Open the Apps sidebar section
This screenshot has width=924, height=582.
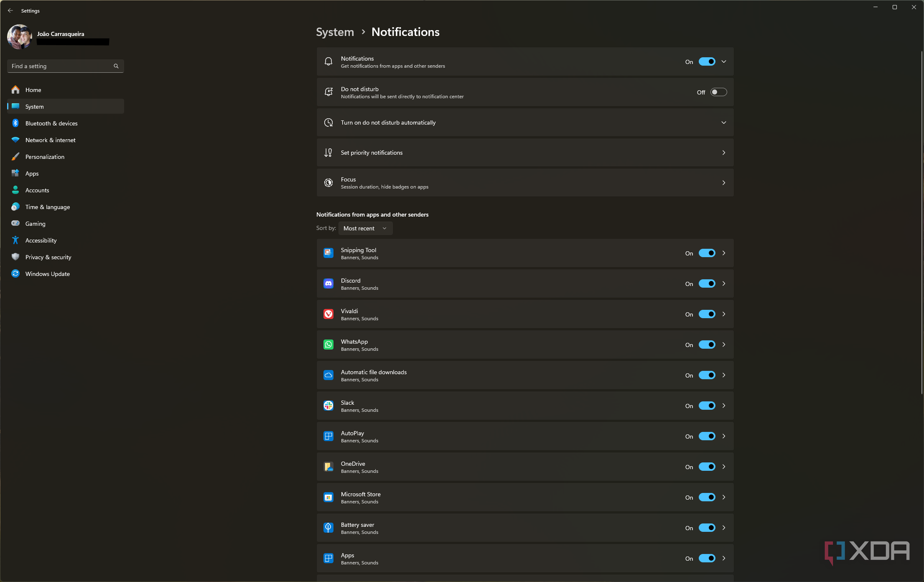pyautogui.click(x=66, y=174)
